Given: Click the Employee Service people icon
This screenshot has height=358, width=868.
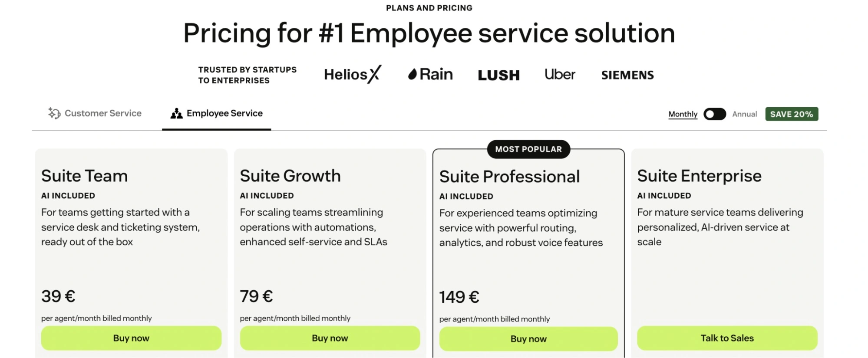Looking at the screenshot, I should [175, 113].
